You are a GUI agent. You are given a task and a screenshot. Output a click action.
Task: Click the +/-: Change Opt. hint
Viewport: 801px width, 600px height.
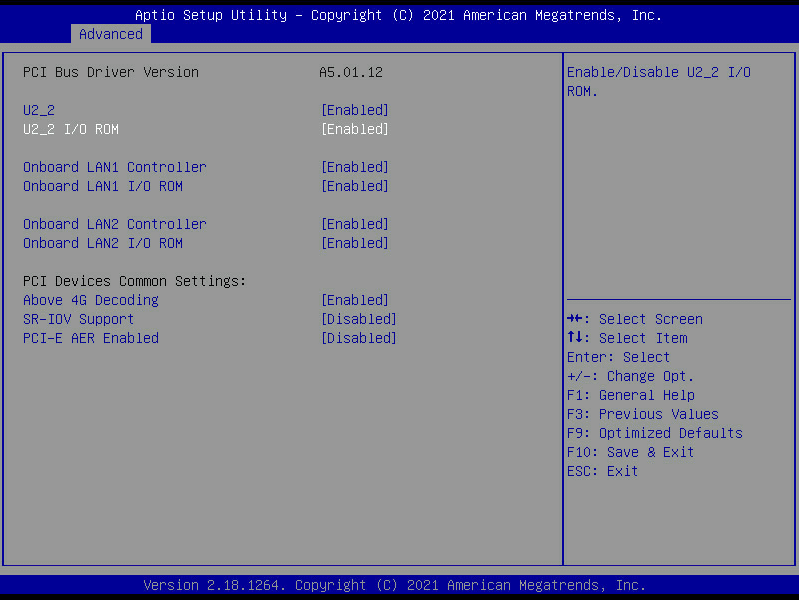click(630, 376)
